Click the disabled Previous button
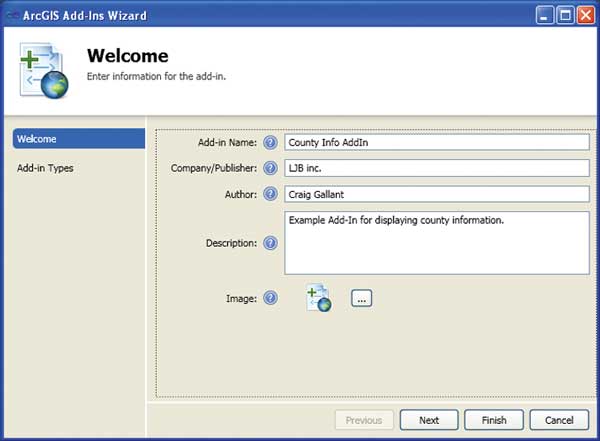This screenshot has height=441, width=600. click(x=364, y=420)
